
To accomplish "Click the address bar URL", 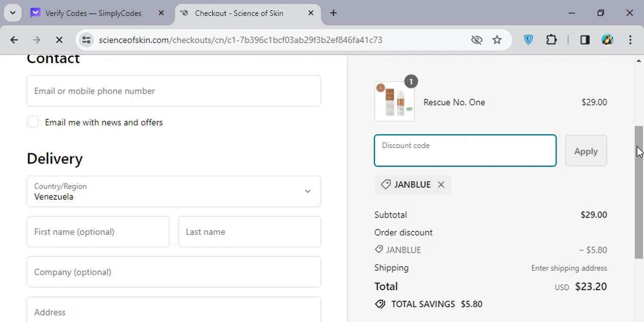I will (x=240, y=40).
